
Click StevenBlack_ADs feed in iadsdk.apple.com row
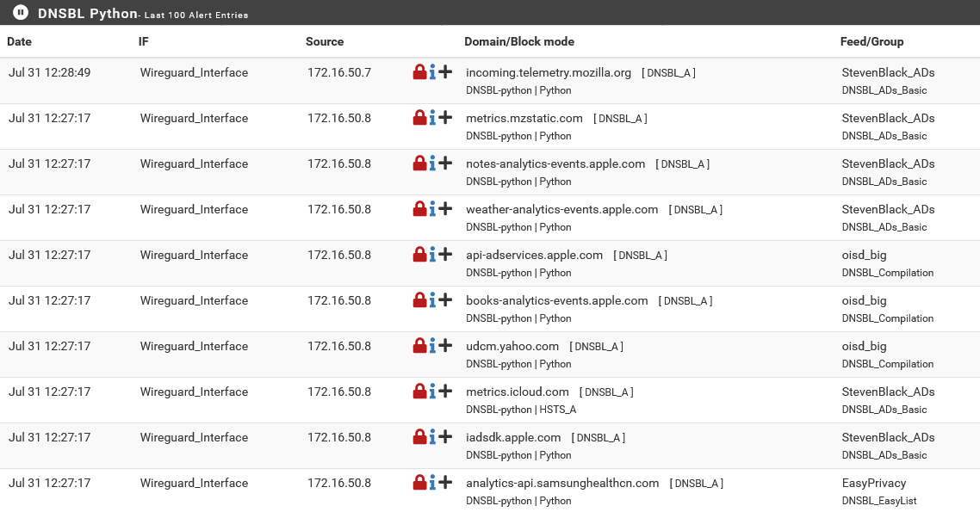(x=888, y=437)
